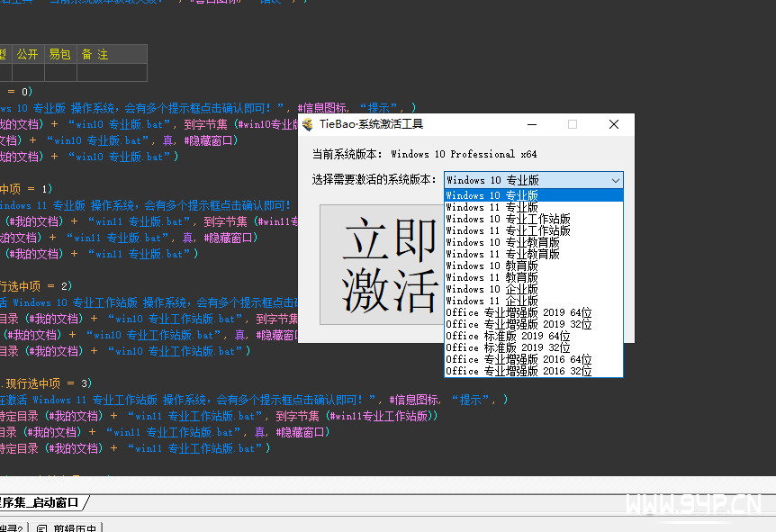The height and width of the screenshot is (532, 776).
Task: Open the system version combo box arrow
Action: coord(615,181)
